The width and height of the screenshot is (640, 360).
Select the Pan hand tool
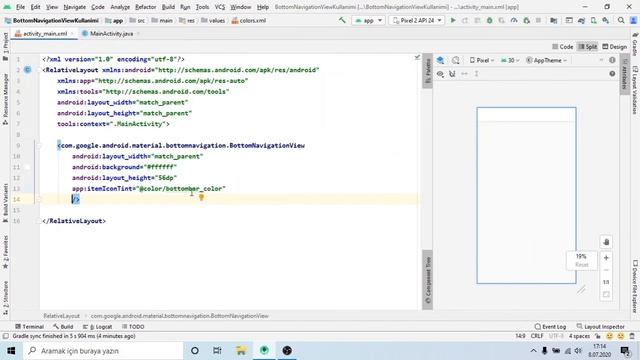point(606,242)
